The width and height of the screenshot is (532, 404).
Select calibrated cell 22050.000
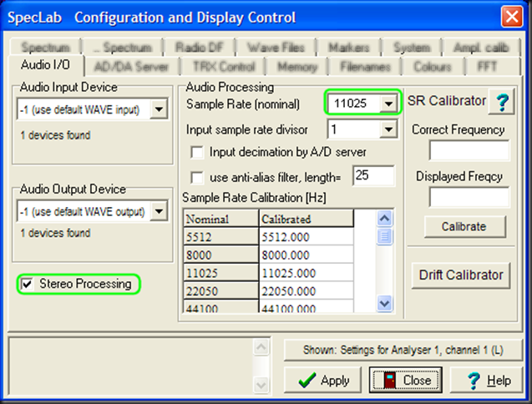306,291
